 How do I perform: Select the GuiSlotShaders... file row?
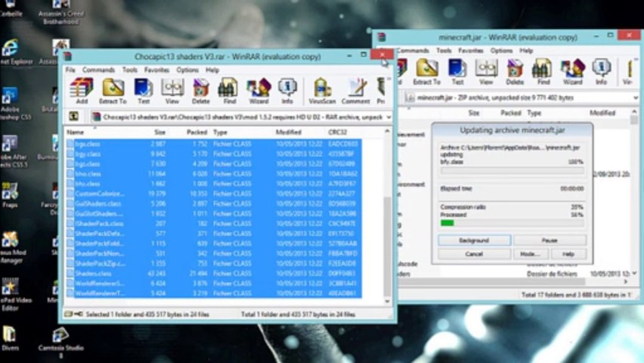[214, 214]
